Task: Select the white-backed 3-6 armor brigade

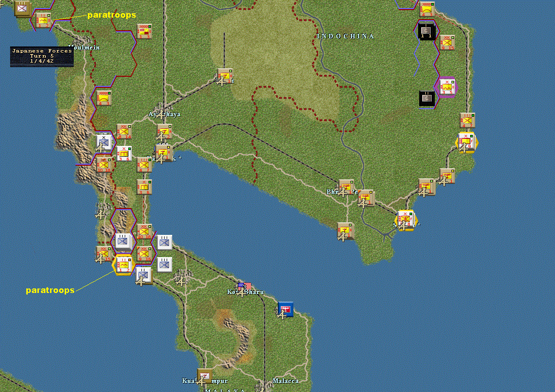Action: (124, 154)
